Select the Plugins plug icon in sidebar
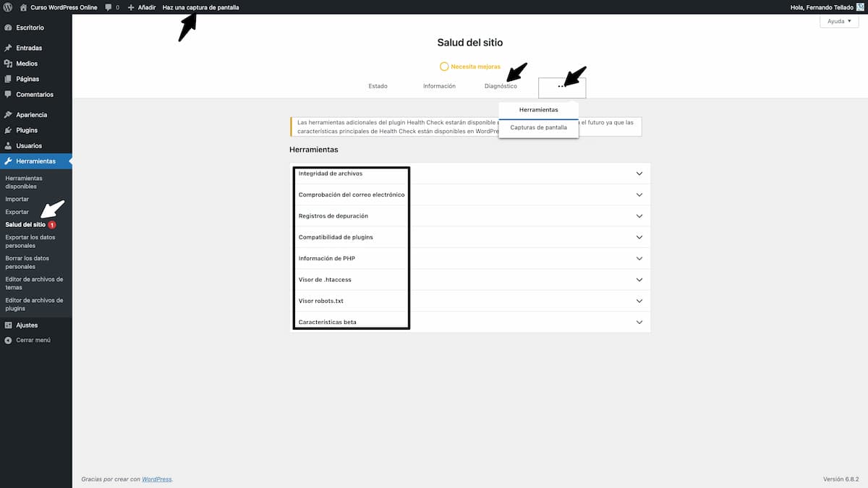This screenshot has height=488, width=868. [8, 130]
